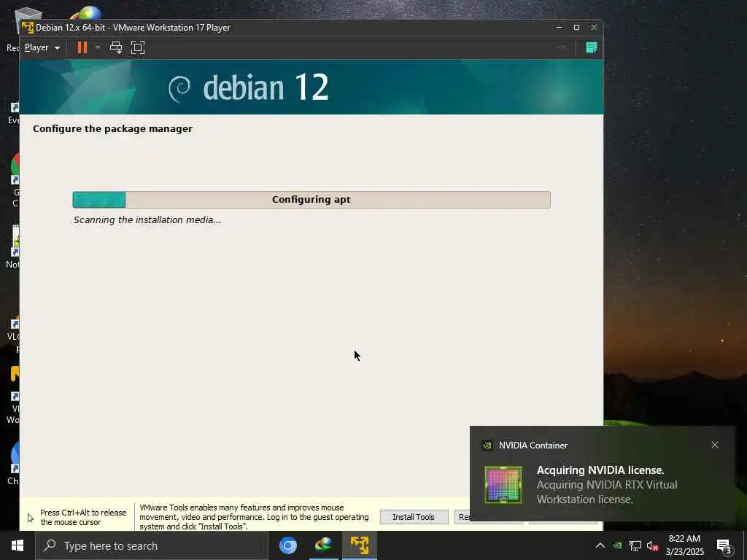This screenshot has width=747, height=560.
Task: Close the VMware Workstation Player window
Action: [x=594, y=28]
